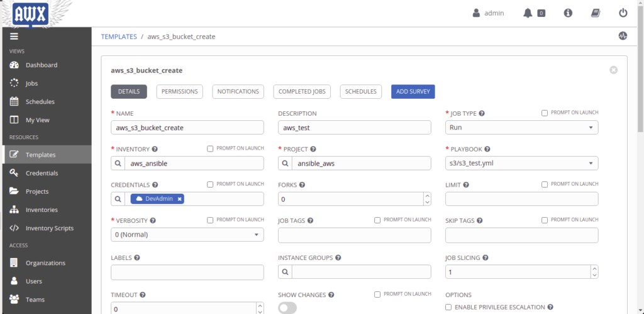Open the documentation book icon
The image size is (644, 314).
tap(596, 13)
